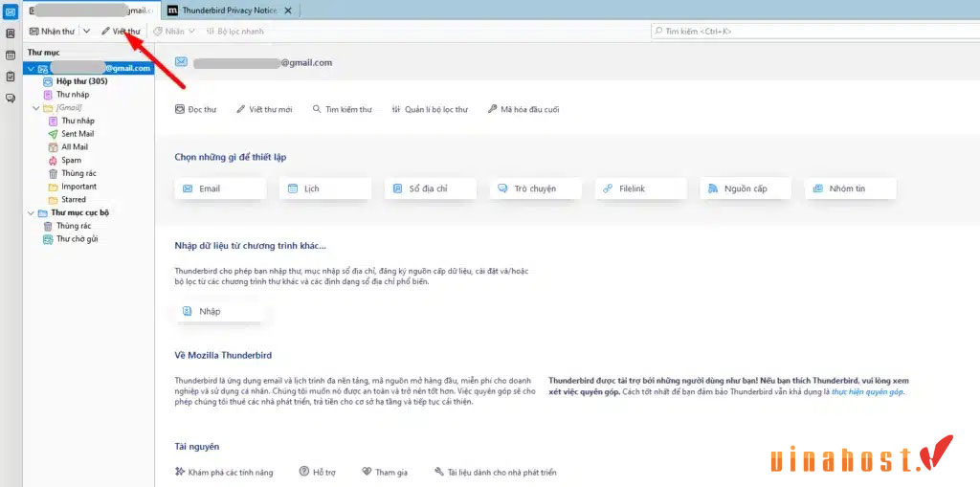Open the Hỗ trợ support link
980x487 pixels.
[x=318, y=473]
